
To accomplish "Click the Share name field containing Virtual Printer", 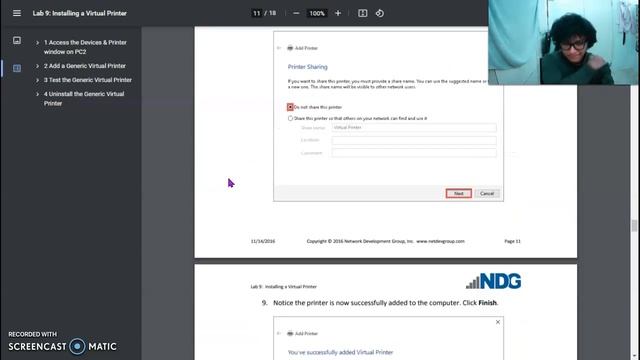I will click(x=414, y=128).
